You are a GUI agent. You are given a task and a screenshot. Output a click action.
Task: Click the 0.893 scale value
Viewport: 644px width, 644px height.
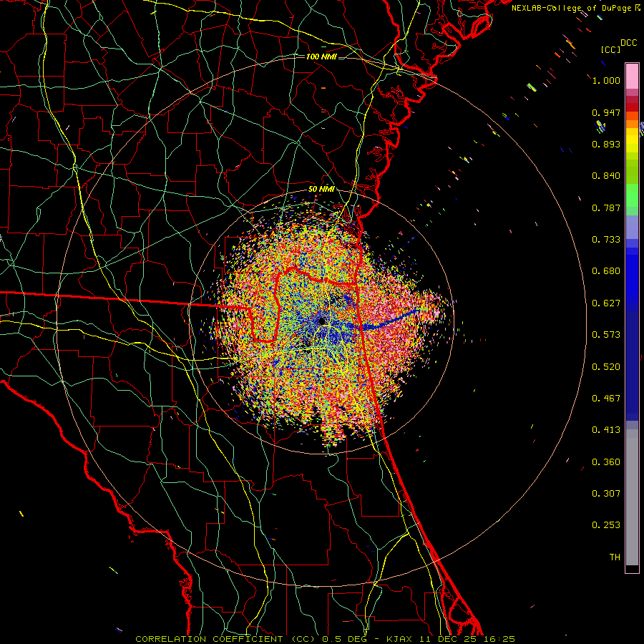point(606,144)
